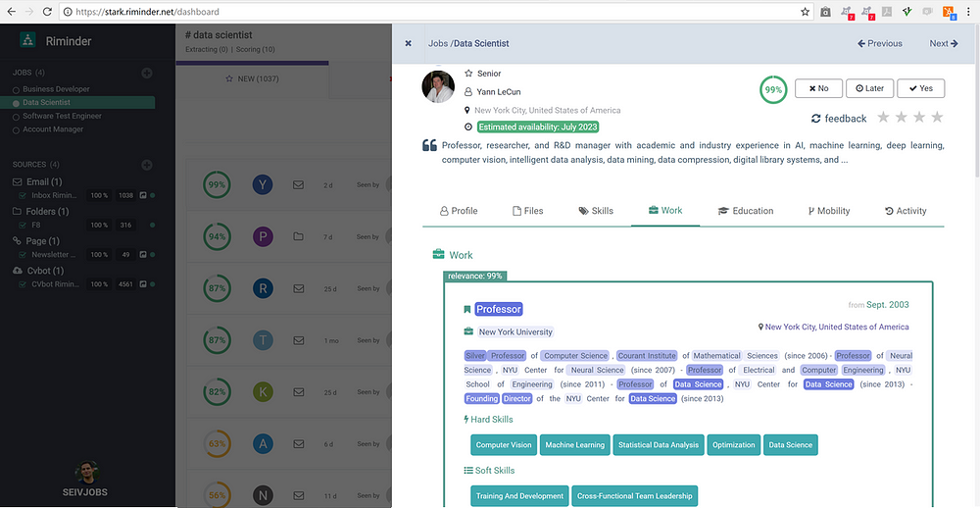Screen dimensions: 980x508
Task: Open the Education tab
Action: tap(746, 211)
